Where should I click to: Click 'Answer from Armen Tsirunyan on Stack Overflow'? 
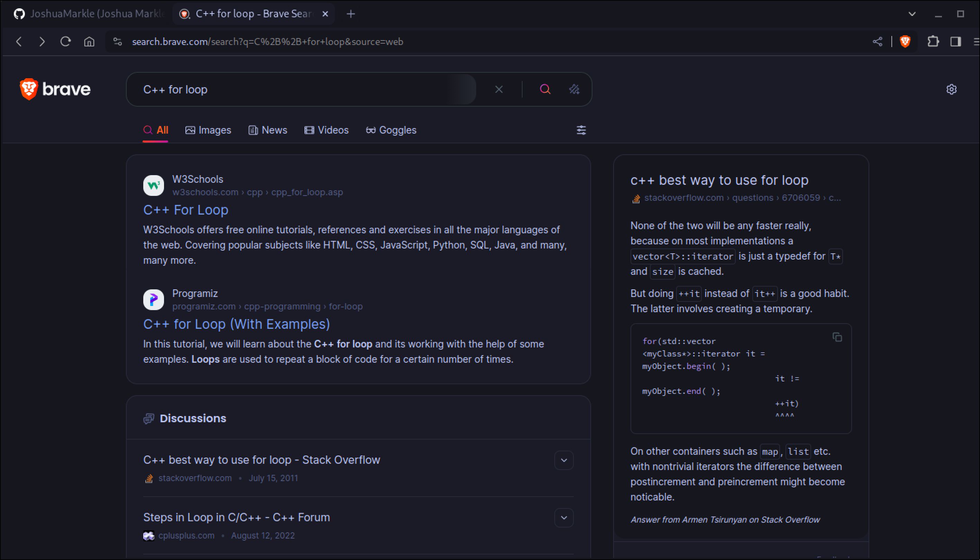tap(725, 520)
